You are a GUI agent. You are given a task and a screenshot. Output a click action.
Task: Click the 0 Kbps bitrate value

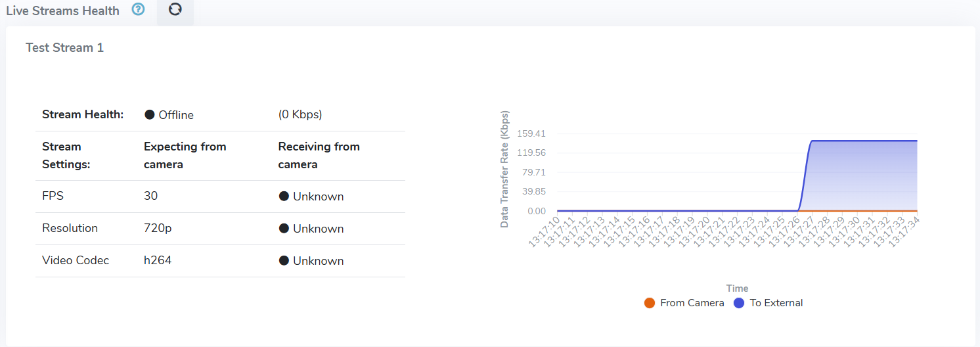pos(300,115)
